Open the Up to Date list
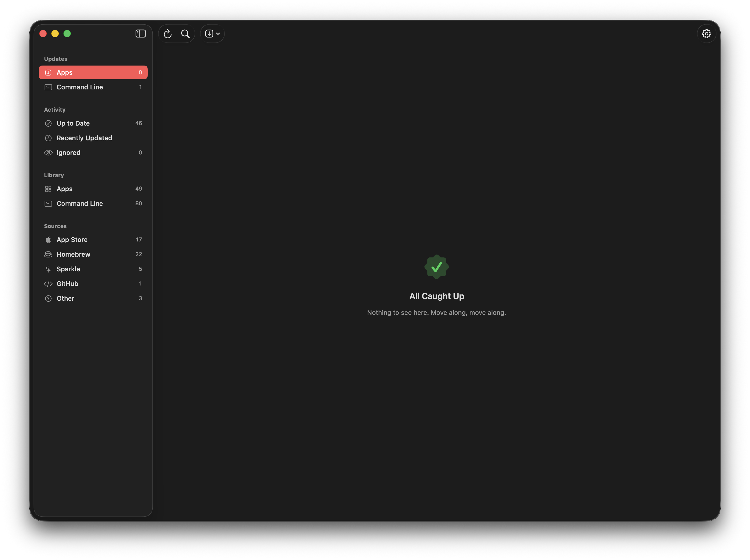 [x=93, y=123]
